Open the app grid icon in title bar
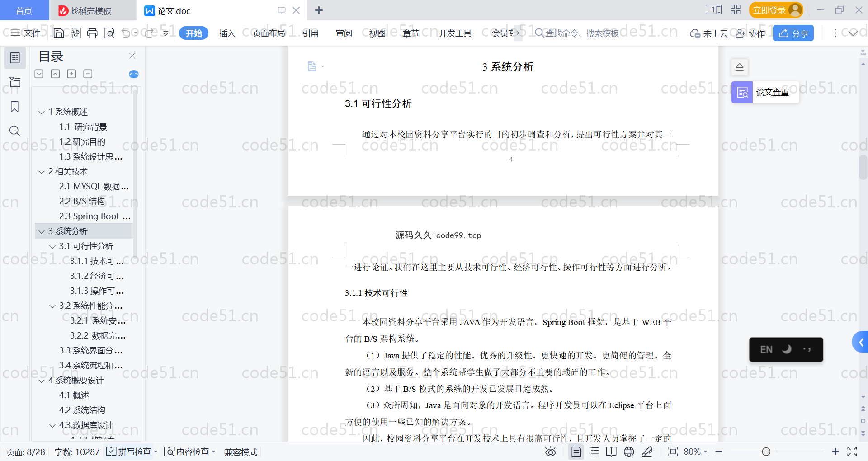 coord(736,10)
